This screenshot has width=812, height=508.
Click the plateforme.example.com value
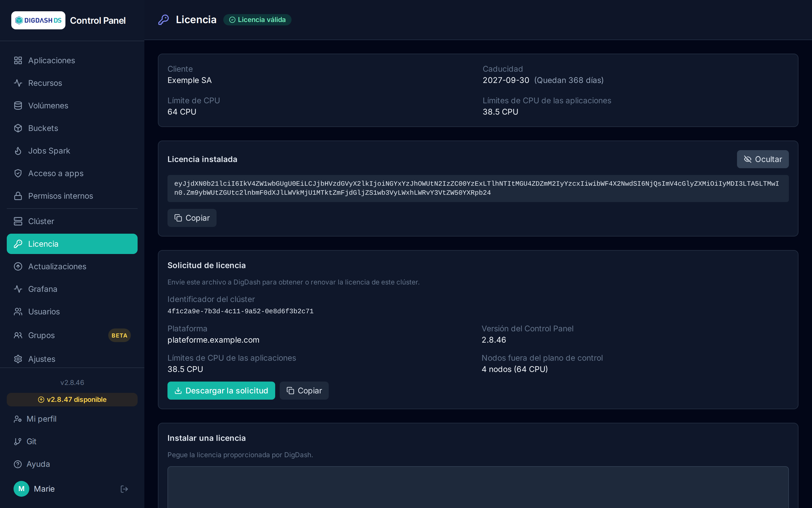(213, 340)
